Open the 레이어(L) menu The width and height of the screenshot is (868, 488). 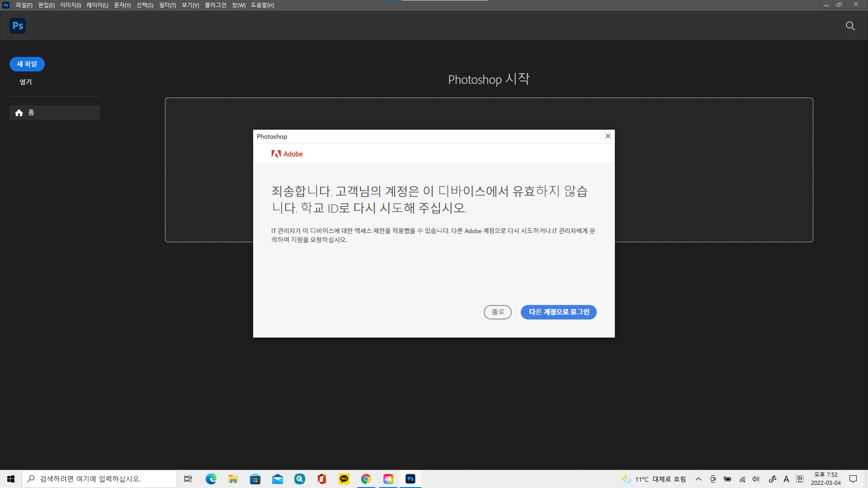point(97,5)
